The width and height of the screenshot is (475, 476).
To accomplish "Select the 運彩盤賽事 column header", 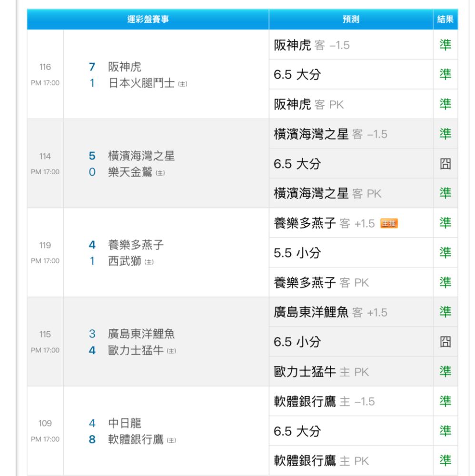I will tap(148, 20).
